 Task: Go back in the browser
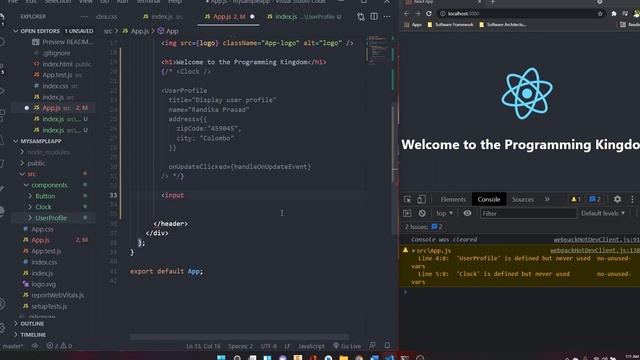point(407,13)
